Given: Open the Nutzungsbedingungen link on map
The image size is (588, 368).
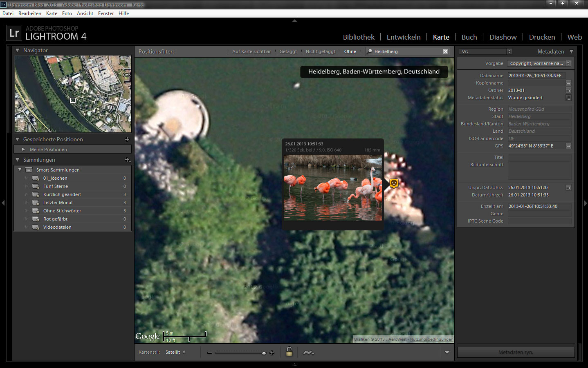Looking at the screenshot, I should point(431,339).
